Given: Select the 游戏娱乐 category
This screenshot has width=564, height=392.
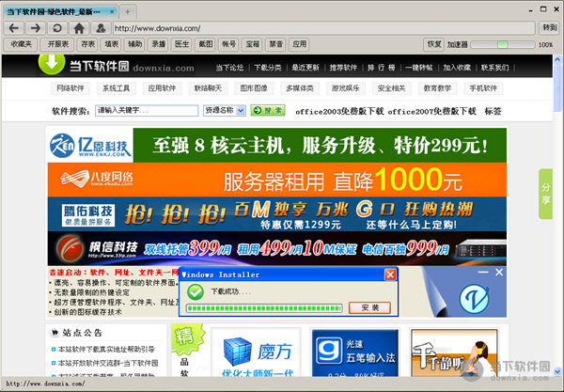Looking at the screenshot, I should tap(345, 88).
